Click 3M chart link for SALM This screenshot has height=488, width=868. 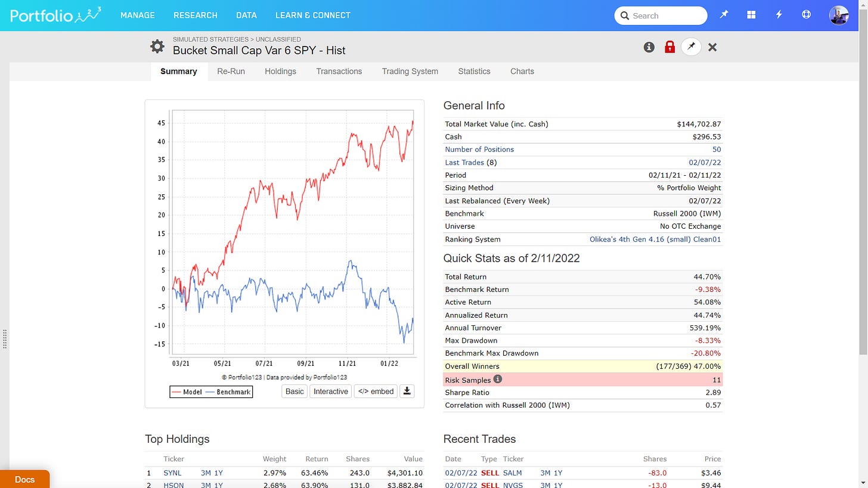click(546, 473)
